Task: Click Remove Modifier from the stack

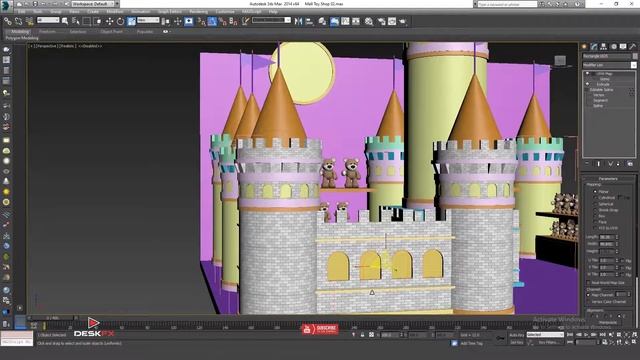Action: click(x=618, y=164)
